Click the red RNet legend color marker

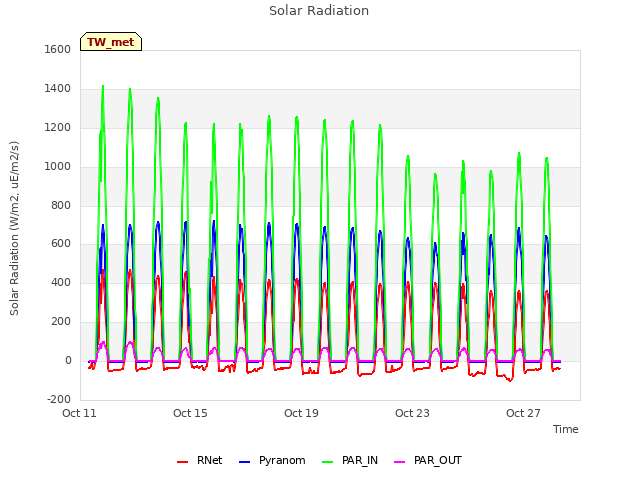coord(182,462)
